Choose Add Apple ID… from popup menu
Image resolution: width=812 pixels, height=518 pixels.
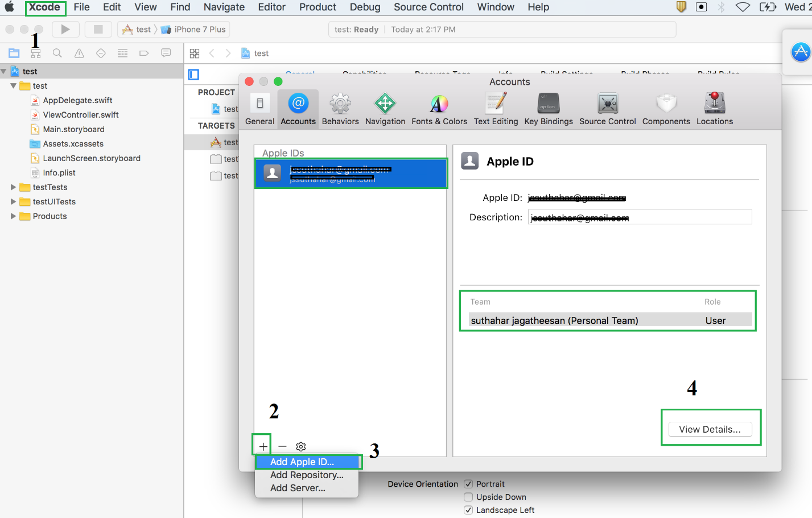coord(307,462)
